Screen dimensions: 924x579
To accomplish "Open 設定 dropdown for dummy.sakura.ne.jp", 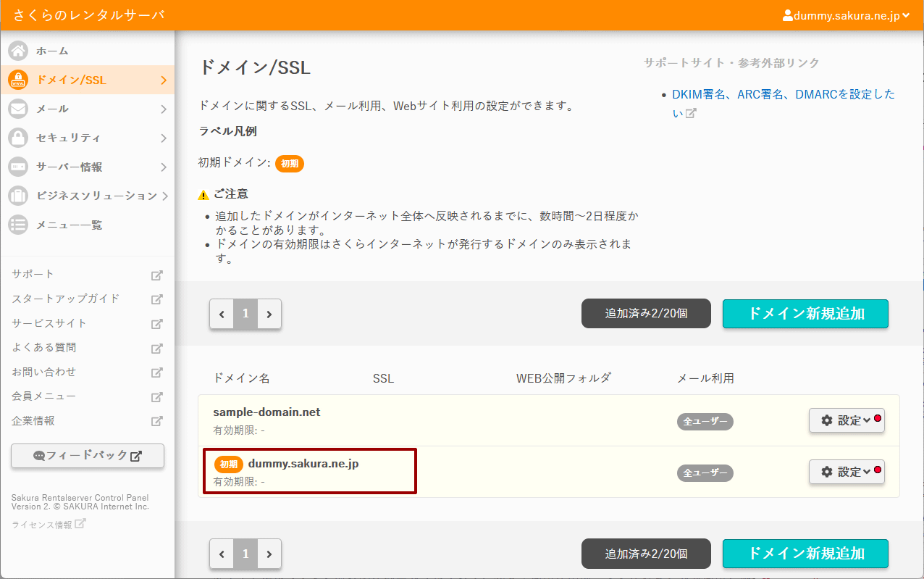I will [x=847, y=472].
